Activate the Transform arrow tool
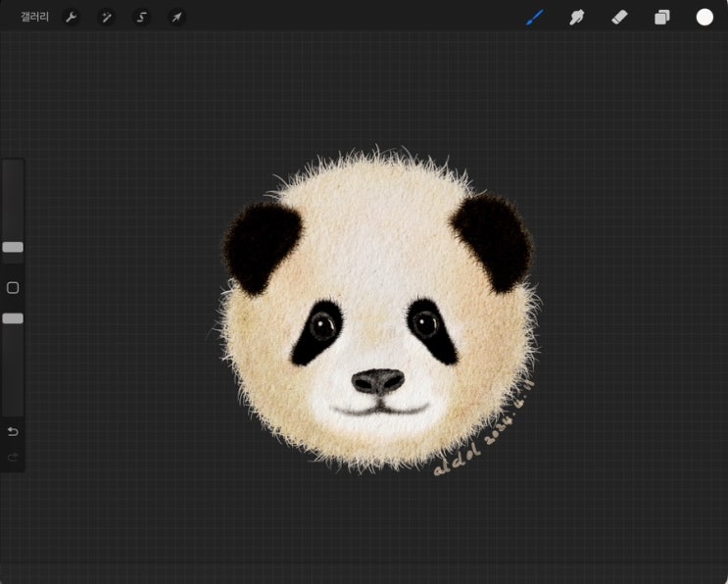Image resolution: width=728 pixels, height=584 pixels. tap(176, 17)
